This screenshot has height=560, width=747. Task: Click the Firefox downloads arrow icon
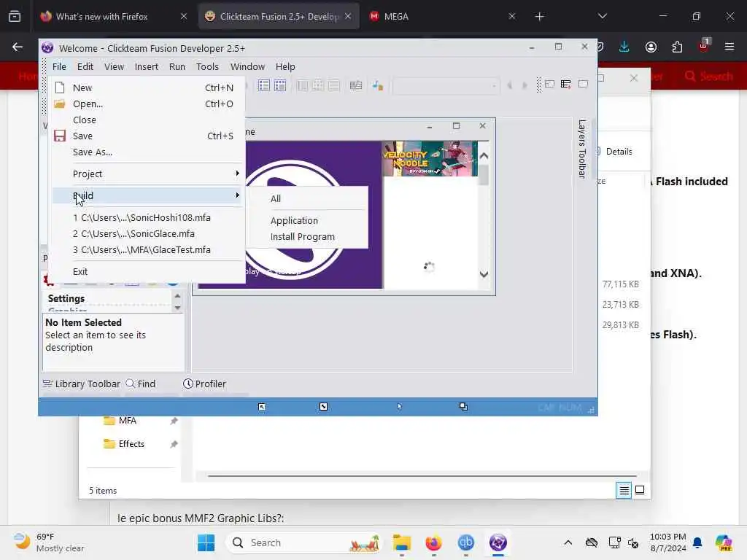tap(624, 47)
